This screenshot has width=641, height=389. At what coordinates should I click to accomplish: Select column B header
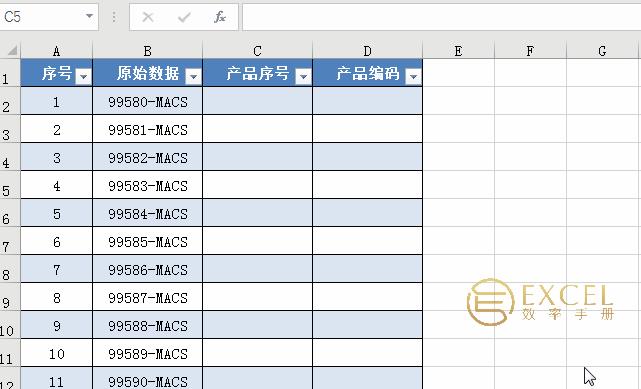[x=148, y=51]
